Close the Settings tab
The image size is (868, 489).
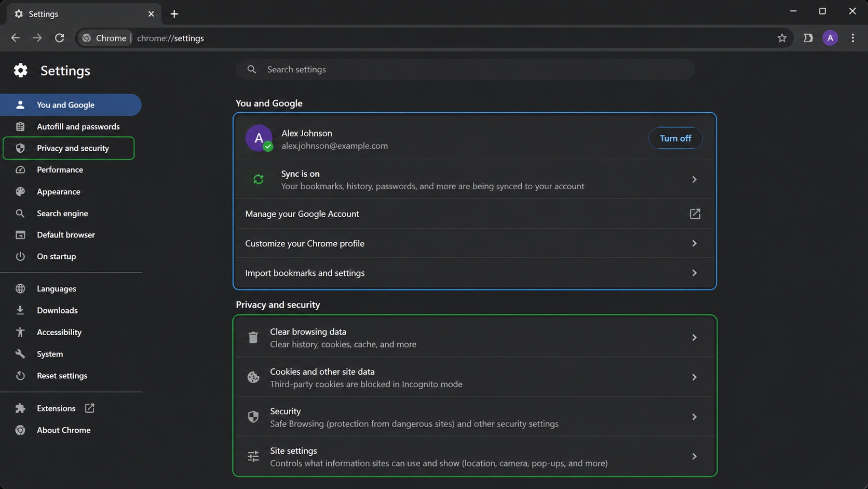coord(151,14)
